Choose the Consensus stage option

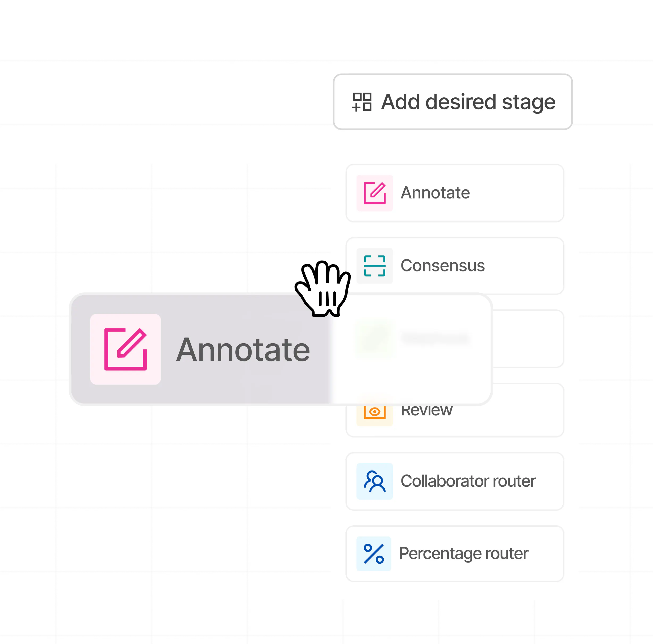(454, 266)
